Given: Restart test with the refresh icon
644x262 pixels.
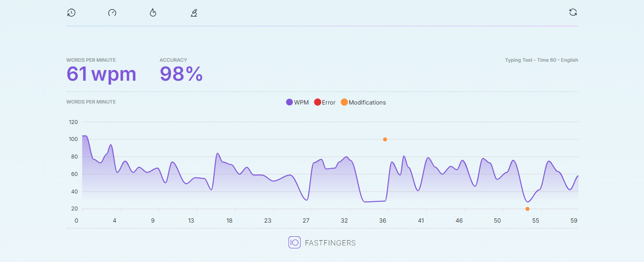Looking at the screenshot, I should pos(573,12).
